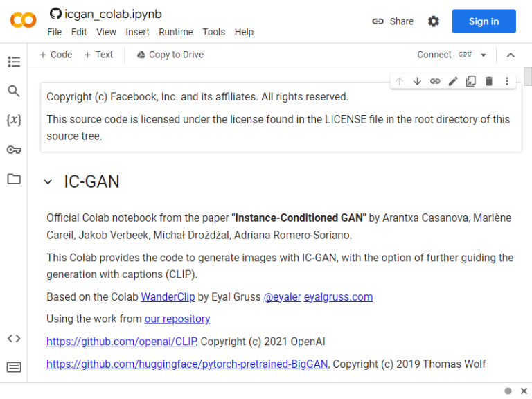Open the Connect options dropdown arrow

tap(484, 55)
